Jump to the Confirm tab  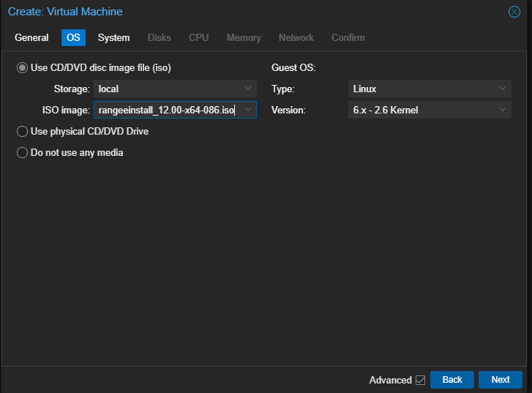point(348,37)
